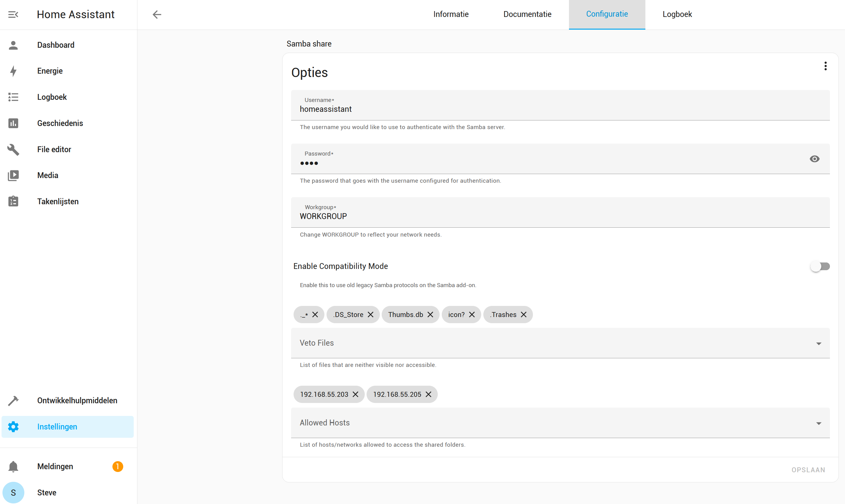Collapse the sidebar with the menu icon
The image size is (845, 504).
[x=13, y=14]
